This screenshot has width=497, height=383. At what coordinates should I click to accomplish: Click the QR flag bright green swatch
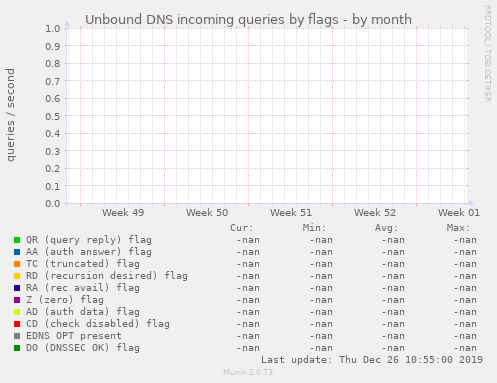17,240
